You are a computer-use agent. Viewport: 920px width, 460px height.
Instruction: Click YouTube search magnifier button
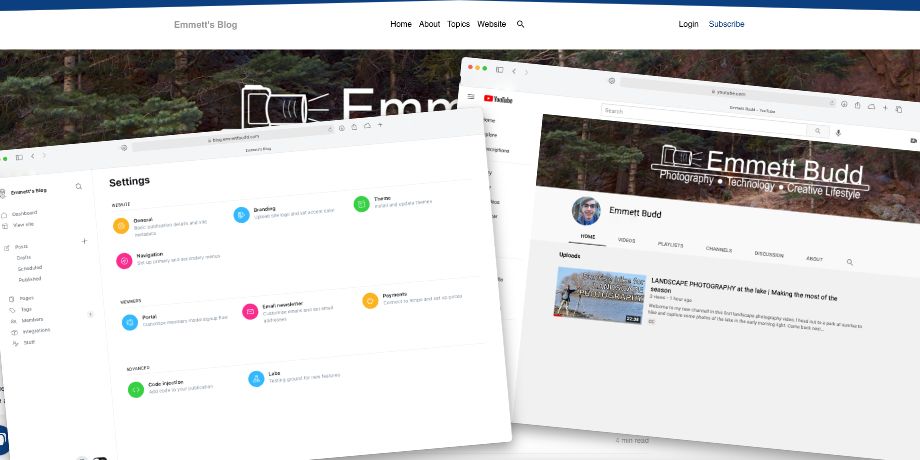[817, 131]
